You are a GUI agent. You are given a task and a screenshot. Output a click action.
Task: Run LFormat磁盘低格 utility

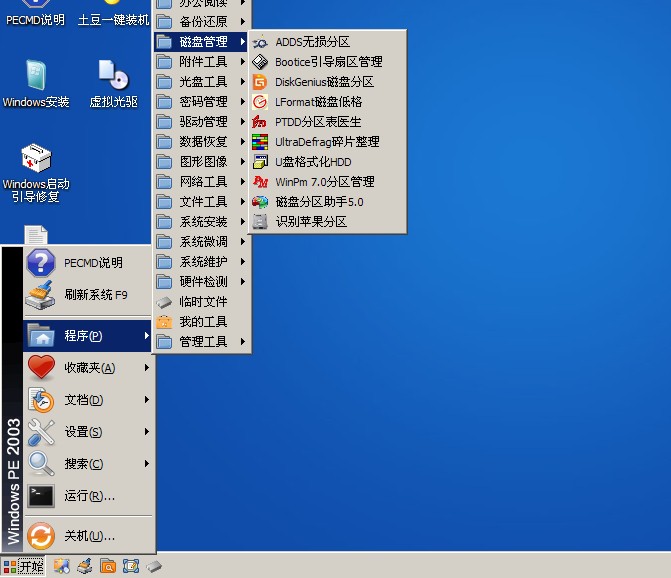pos(327,102)
